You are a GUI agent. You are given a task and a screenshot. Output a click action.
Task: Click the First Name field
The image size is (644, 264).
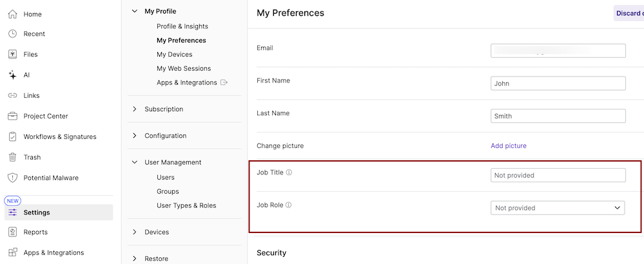tap(558, 84)
